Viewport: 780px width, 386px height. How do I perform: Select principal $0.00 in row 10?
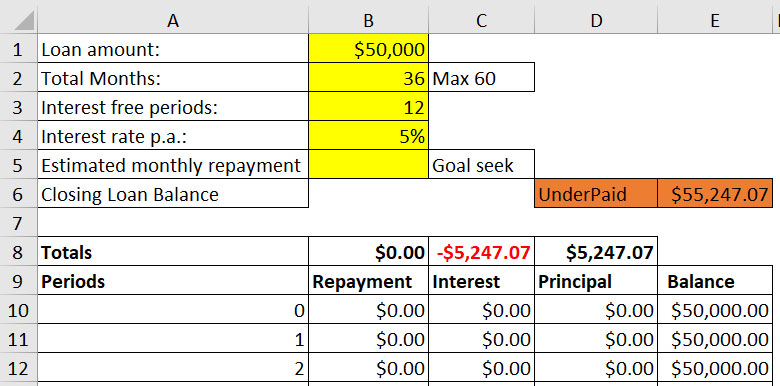[596, 309]
